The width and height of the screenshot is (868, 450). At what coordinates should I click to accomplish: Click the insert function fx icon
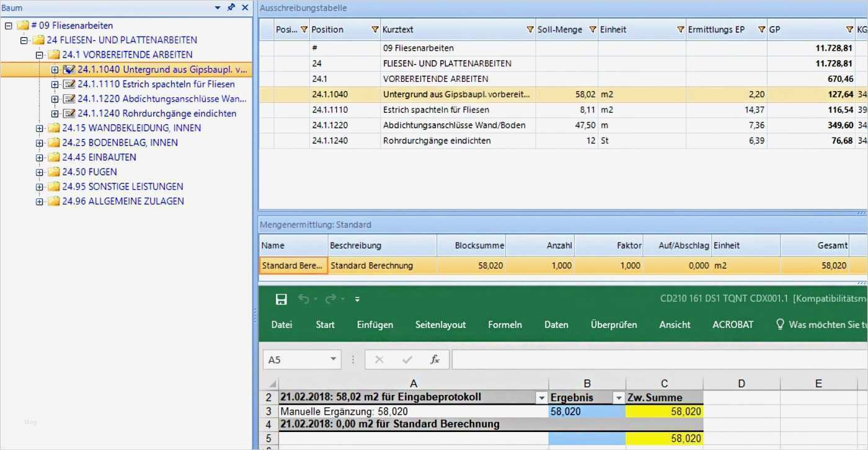pyautogui.click(x=435, y=360)
